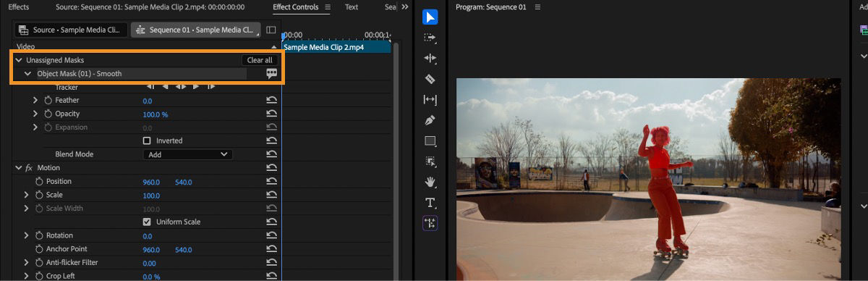
Task: Expand the Scale property
Action: point(27,195)
